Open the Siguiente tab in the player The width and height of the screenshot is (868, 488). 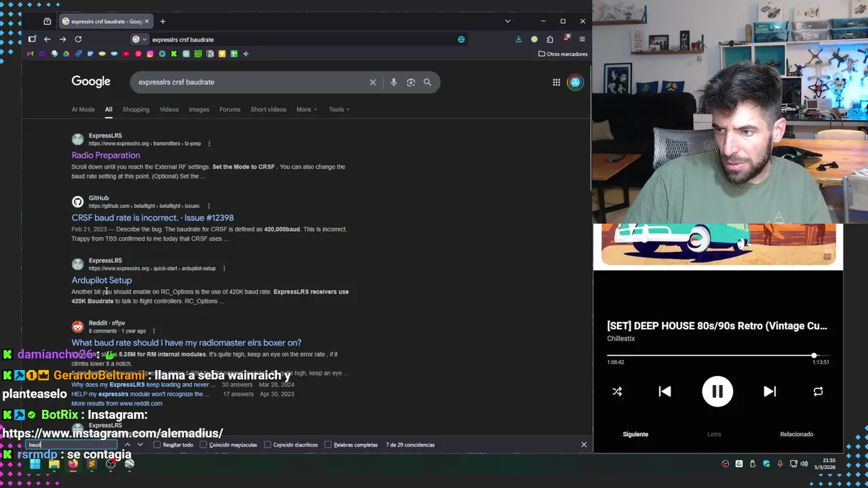[x=635, y=434]
